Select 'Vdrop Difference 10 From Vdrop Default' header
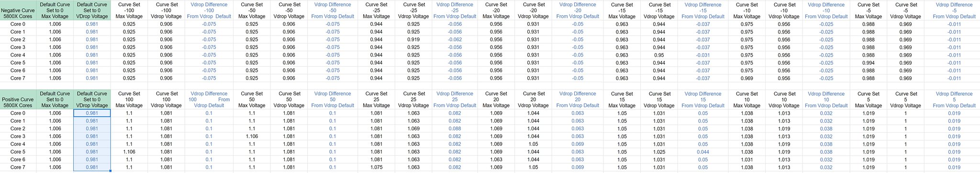This screenshot has width=980, height=173. (x=826, y=99)
